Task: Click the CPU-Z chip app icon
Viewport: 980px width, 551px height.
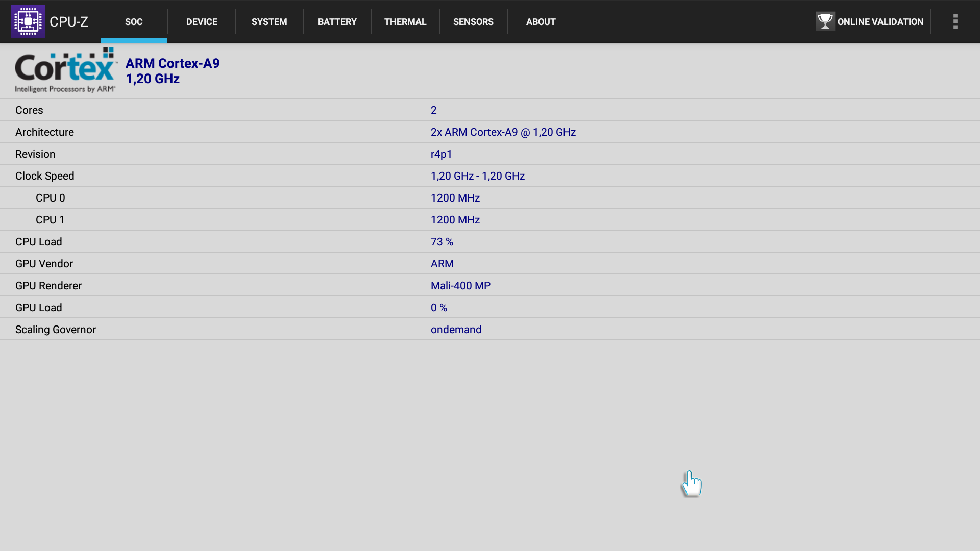Action: point(28,21)
